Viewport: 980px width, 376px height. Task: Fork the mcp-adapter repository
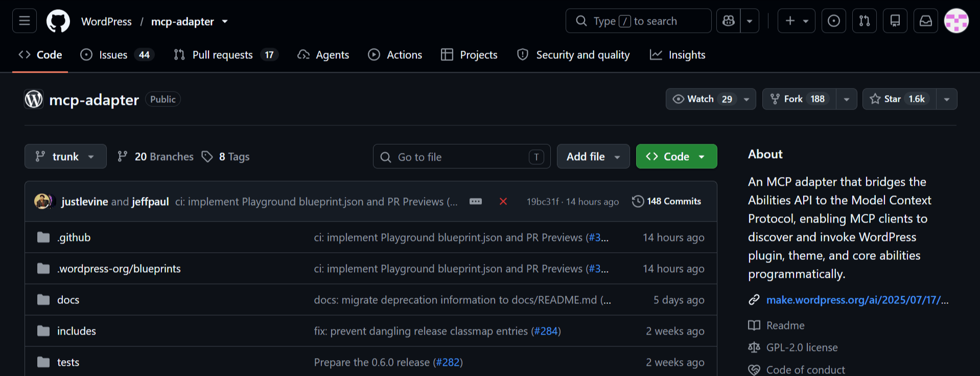coord(799,99)
